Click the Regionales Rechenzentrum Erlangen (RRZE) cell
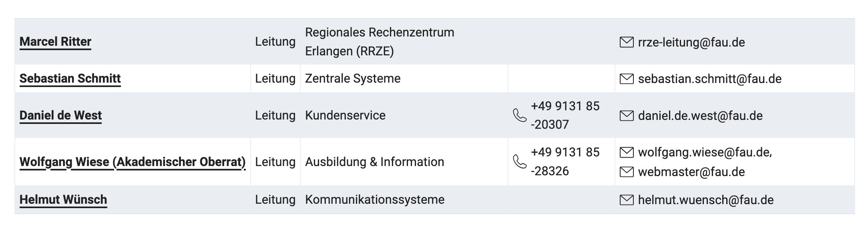The width and height of the screenshot is (868, 227). (380, 42)
